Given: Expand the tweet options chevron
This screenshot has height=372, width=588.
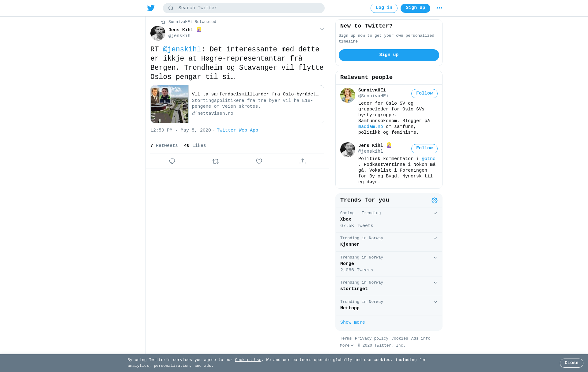Looking at the screenshot, I should click(x=322, y=29).
